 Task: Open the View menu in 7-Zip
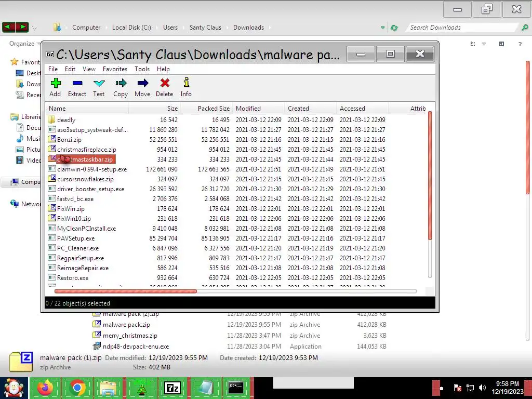pyautogui.click(x=89, y=69)
